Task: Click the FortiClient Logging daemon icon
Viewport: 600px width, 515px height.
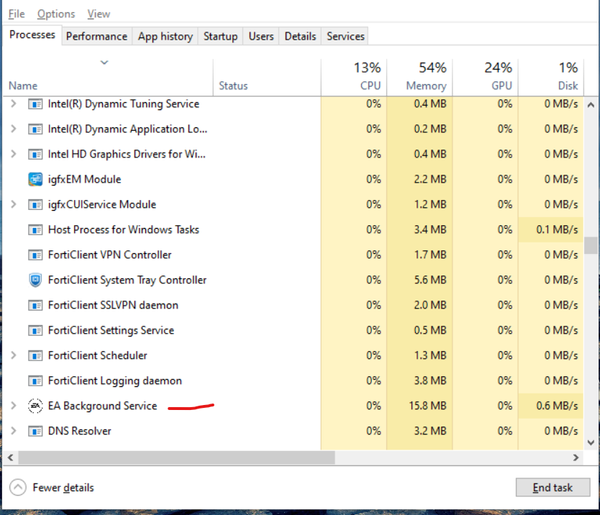Action: pyautogui.click(x=35, y=381)
